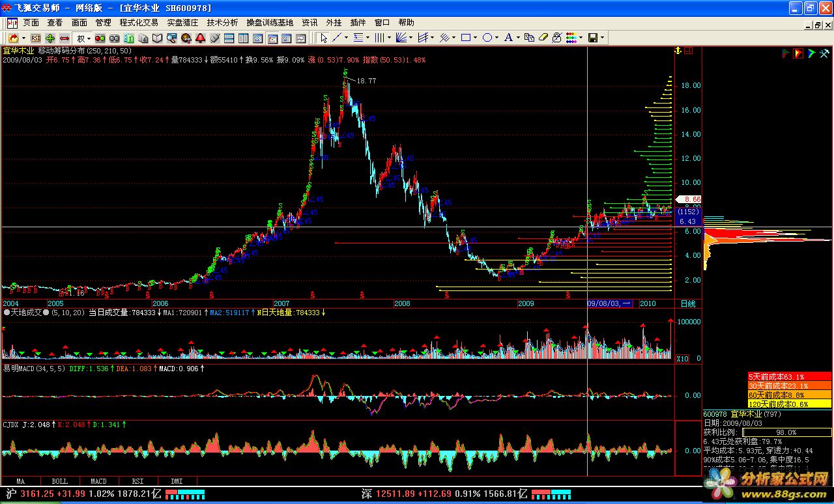Select the eraser tool in the drawing toolbar

pos(543,38)
